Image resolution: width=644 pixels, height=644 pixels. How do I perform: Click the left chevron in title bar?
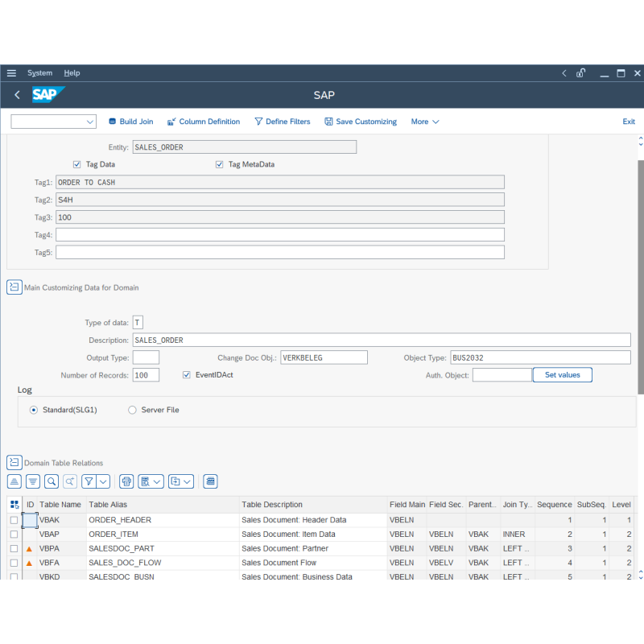[564, 73]
